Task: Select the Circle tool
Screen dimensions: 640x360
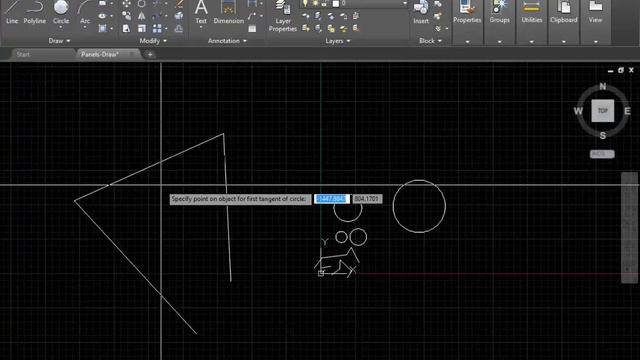Action: coord(61,11)
